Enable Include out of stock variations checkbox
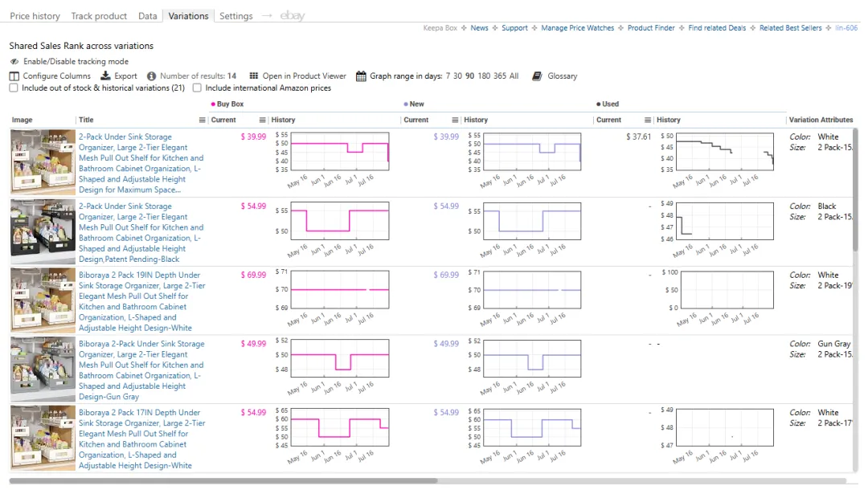Screen dimensions: 868x490 (14, 88)
